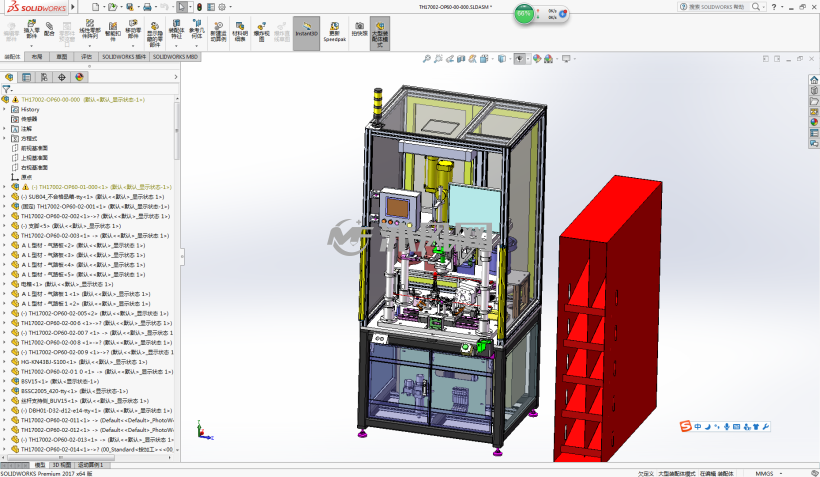
Task: Click Zoom to Fit in view toolbar
Action: [x=426, y=59]
